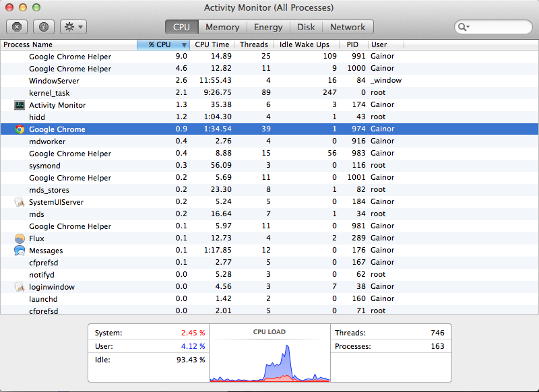
Task: Select the kernel_task process row
Action: tap(269, 93)
